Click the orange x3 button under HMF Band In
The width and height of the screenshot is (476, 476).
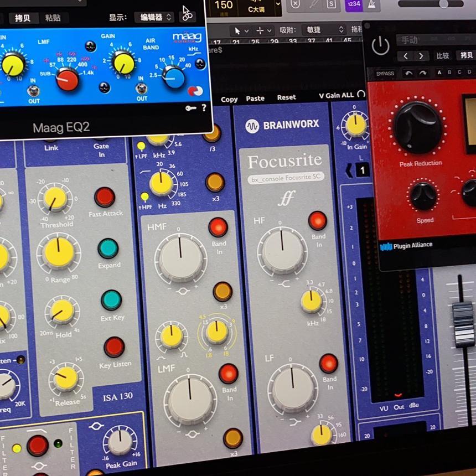(223, 292)
